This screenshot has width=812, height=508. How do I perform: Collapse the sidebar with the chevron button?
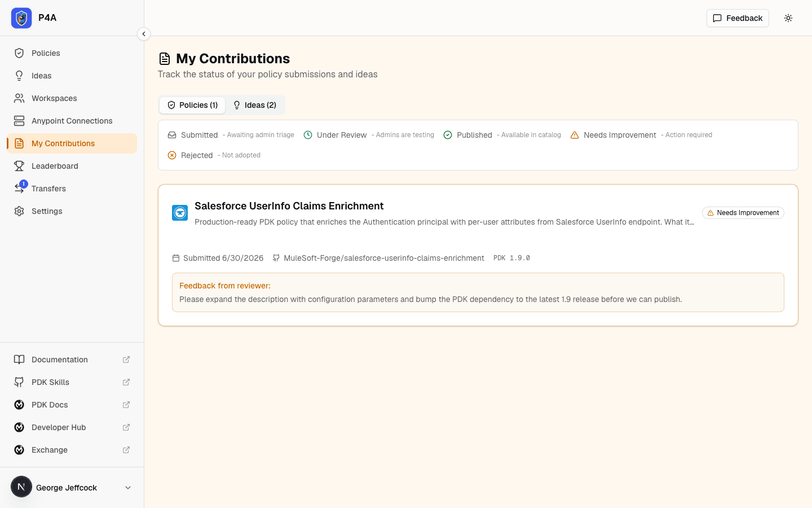144,34
